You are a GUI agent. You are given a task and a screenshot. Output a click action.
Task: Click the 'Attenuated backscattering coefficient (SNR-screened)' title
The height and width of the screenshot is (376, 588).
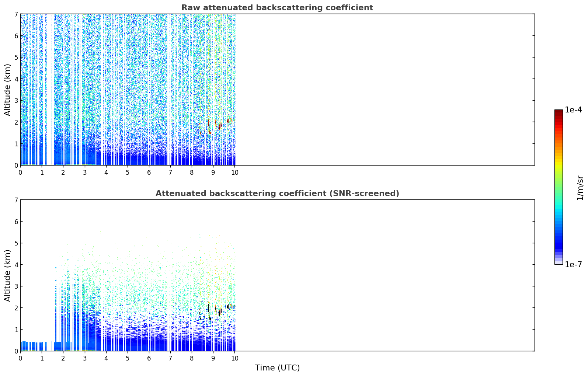coord(277,194)
